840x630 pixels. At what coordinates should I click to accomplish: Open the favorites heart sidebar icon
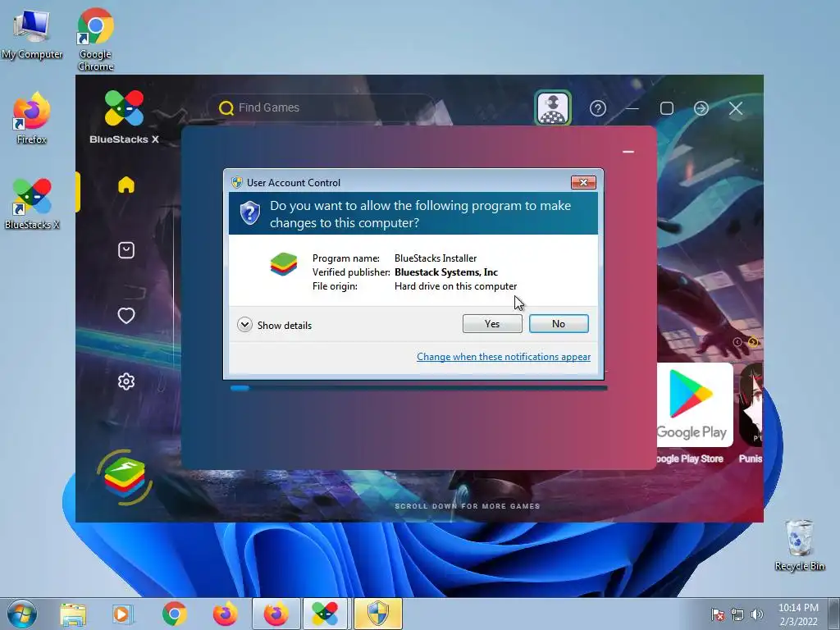tap(126, 316)
